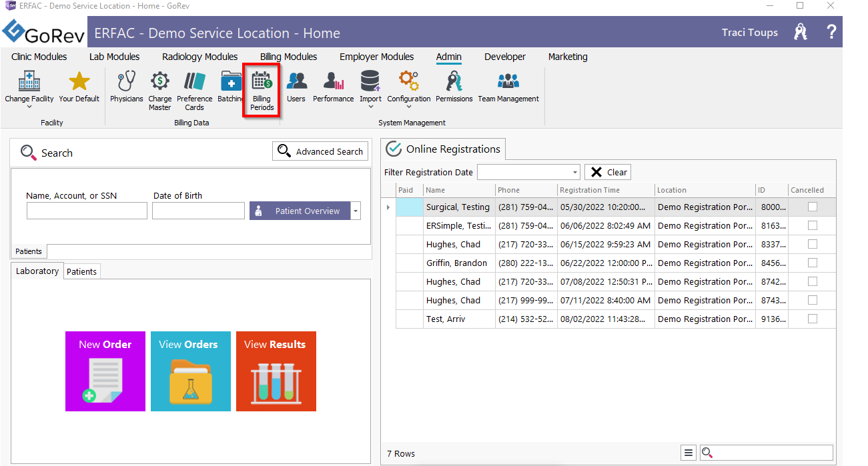This screenshot has height=466, width=868.
Task: Open the View Orders tile
Action: [191, 371]
